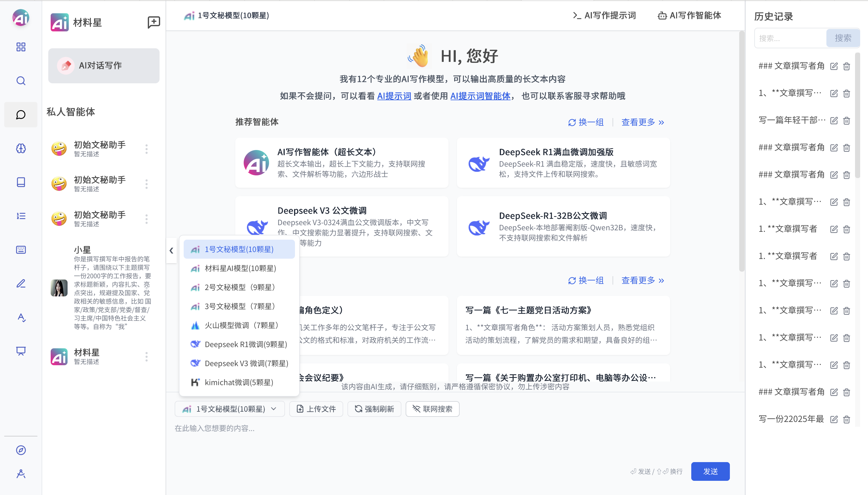Delete history item '写一篇年轻干部…'
Viewport: 868px width, 495px height.
(x=847, y=121)
